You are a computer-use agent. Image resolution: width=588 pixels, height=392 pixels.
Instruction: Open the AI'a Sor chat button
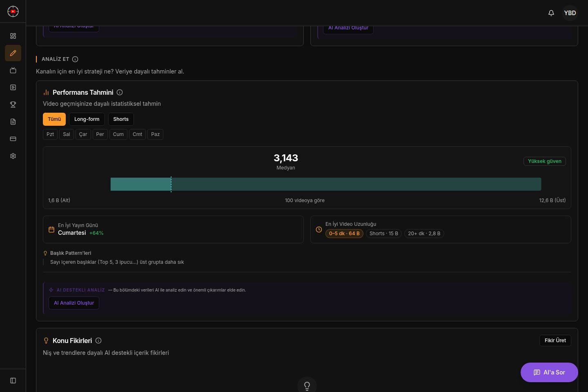click(x=549, y=372)
